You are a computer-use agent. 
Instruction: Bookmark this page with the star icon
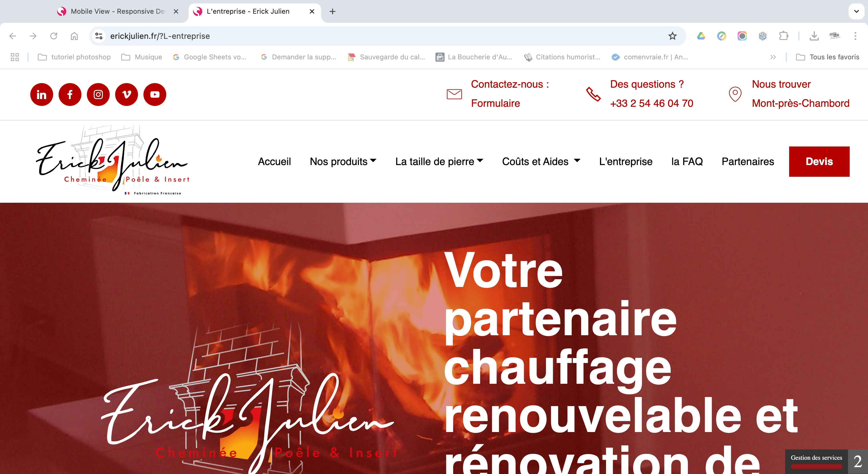(x=672, y=36)
